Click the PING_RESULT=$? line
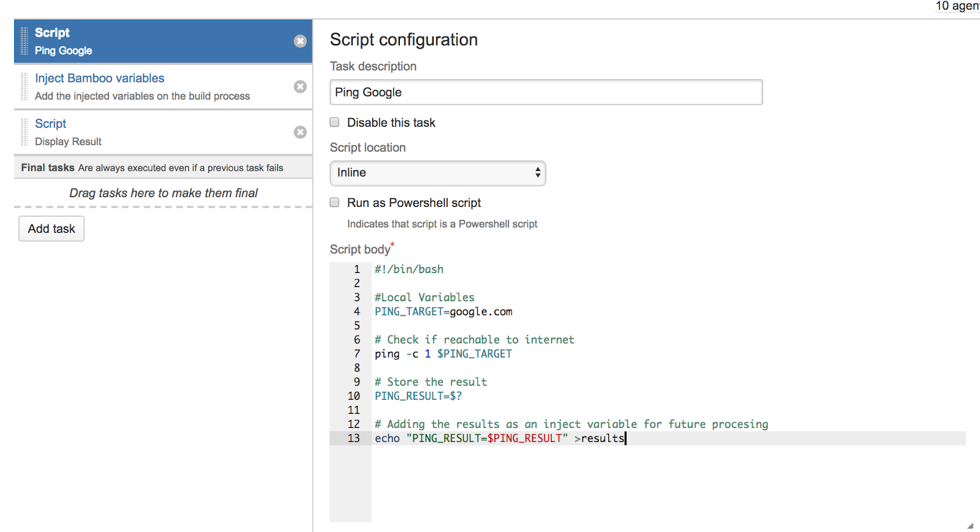The image size is (980, 532). [x=418, y=396]
